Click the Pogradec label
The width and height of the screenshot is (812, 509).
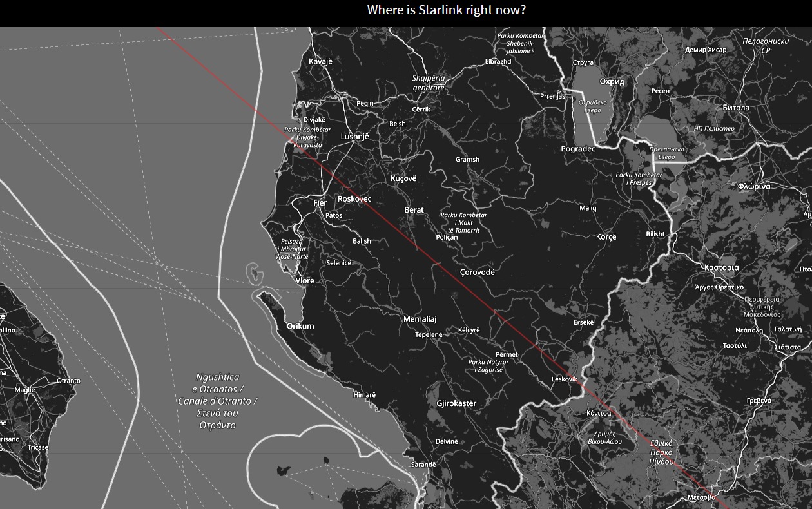tap(578, 149)
